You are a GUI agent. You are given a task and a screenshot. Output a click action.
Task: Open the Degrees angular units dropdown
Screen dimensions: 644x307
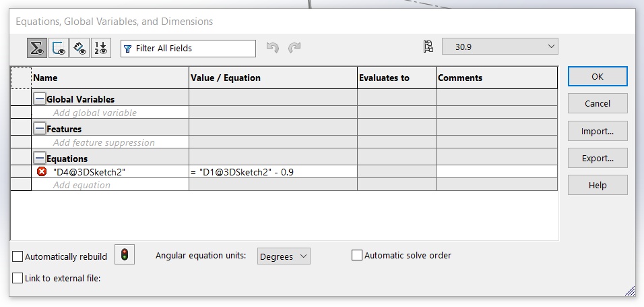click(284, 256)
